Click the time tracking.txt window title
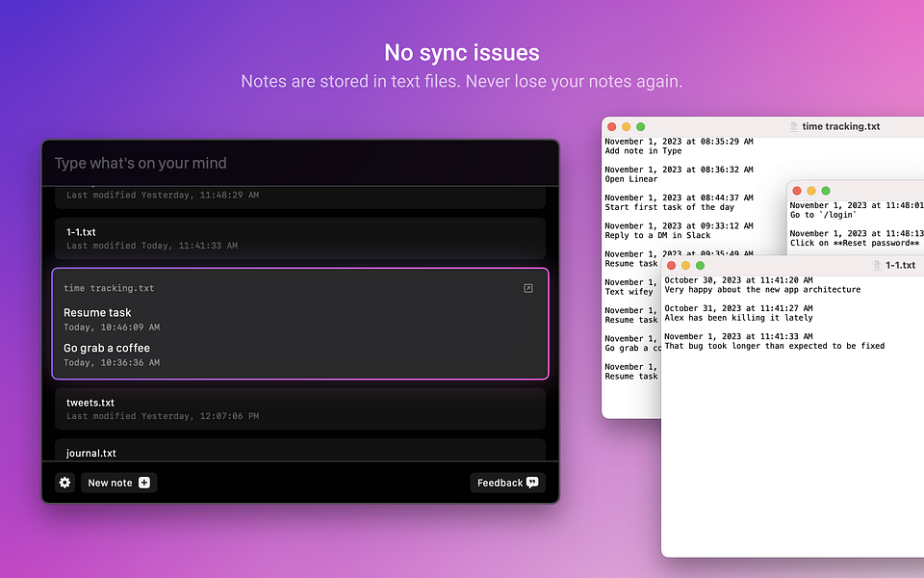Screen dimensions: 924x578 click(x=841, y=126)
